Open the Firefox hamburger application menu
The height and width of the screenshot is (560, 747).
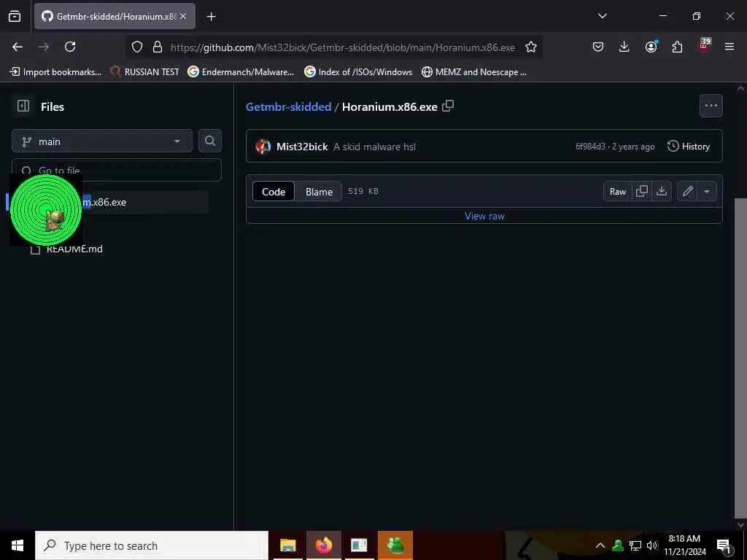[x=729, y=47]
